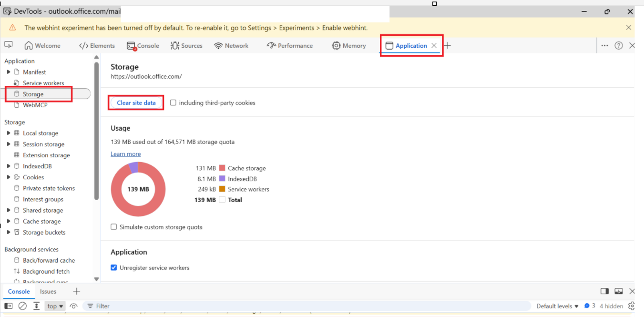The height and width of the screenshot is (317, 644).
Task: Open WebMCP in the sidebar
Action: 35,105
